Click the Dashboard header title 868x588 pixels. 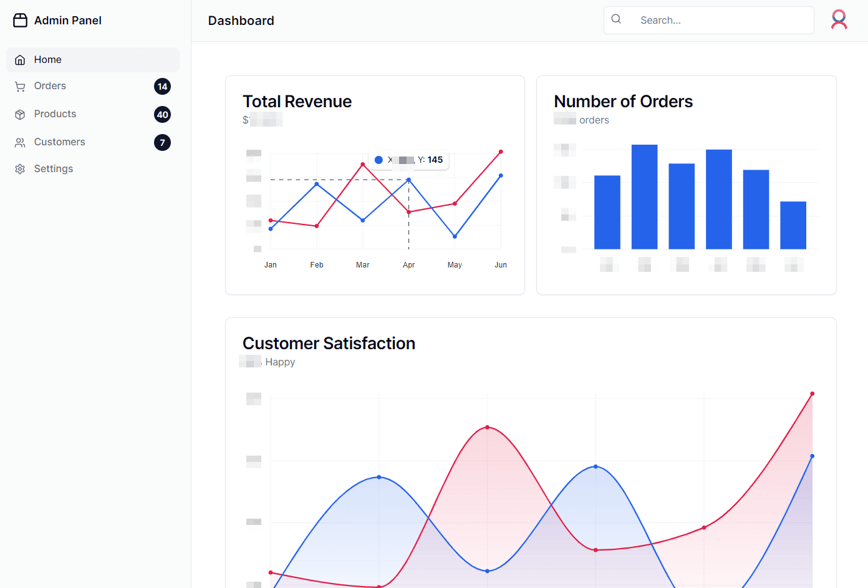241,21
